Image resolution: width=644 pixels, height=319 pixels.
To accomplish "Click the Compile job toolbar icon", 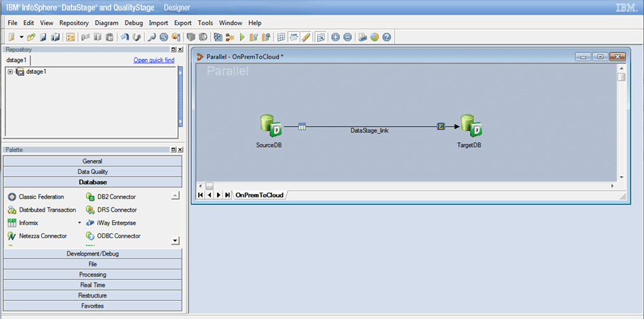I will [218, 38].
